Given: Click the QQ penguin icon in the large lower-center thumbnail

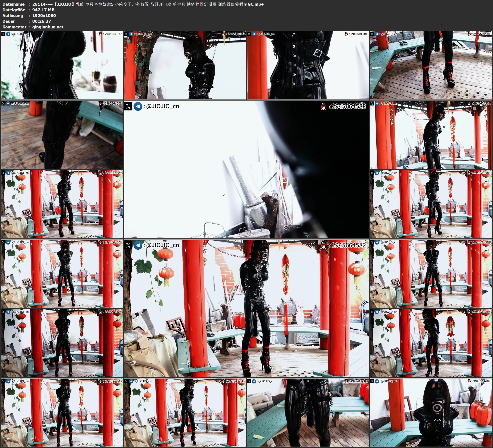Looking at the screenshot, I should pyautogui.click(x=323, y=245).
